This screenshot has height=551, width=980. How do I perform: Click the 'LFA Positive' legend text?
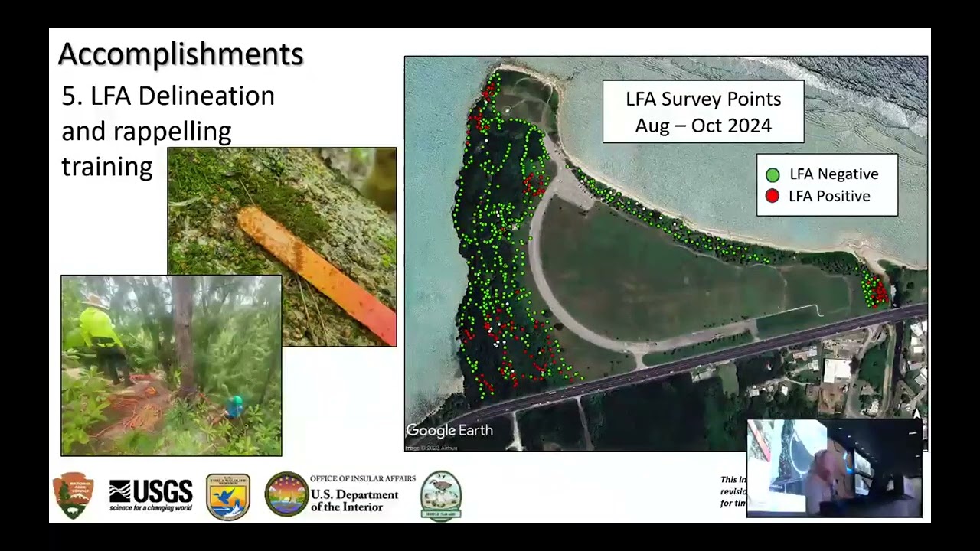tap(829, 196)
